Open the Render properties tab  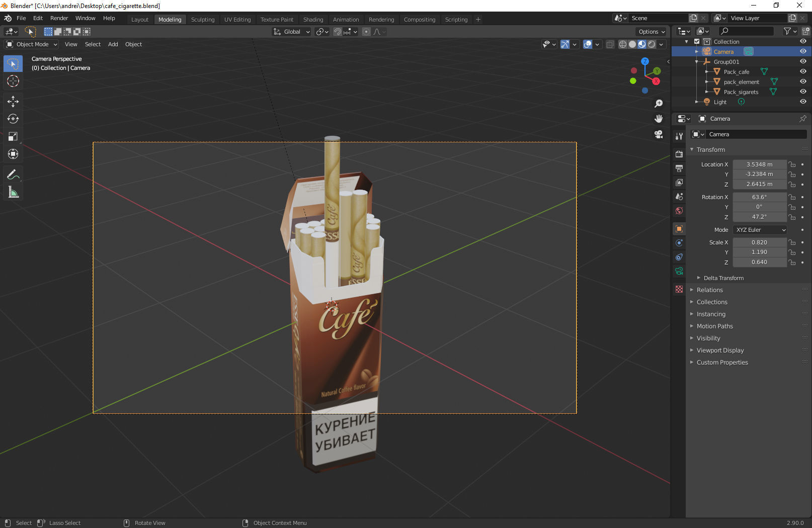(x=679, y=154)
